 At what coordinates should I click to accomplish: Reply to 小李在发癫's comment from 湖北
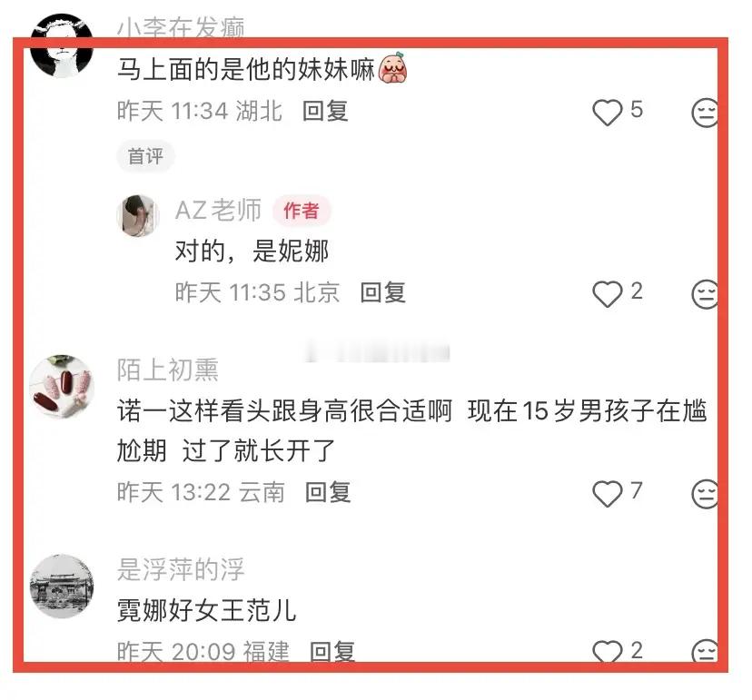click(x=325, y=112)
